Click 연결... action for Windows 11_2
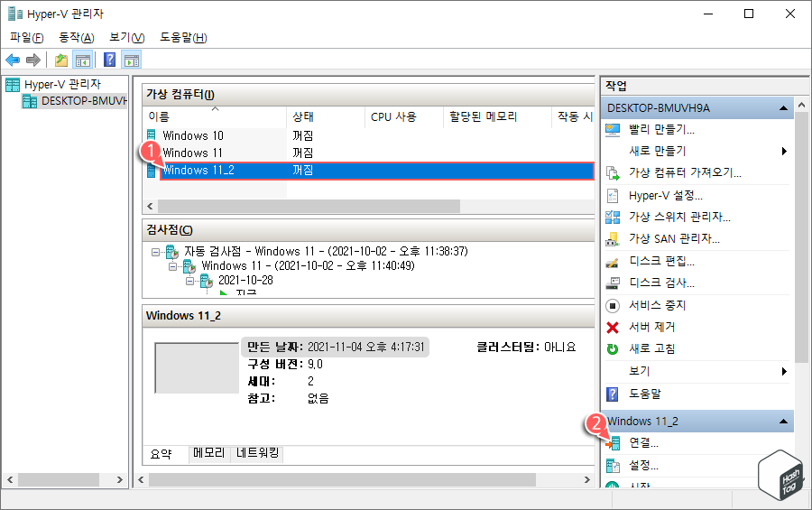Screen dimensions: 812x510 pos(643,443)
